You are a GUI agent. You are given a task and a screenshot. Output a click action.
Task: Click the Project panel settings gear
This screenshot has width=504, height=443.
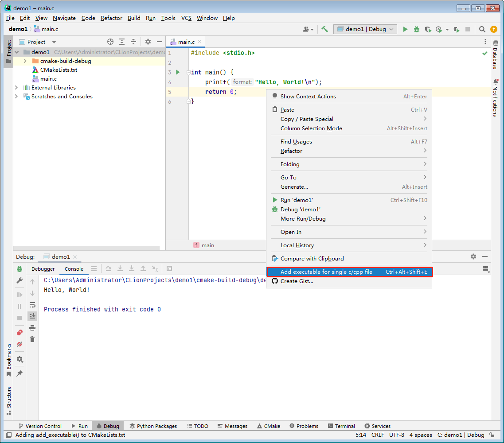pyautogui.click(x=148, y=42)
